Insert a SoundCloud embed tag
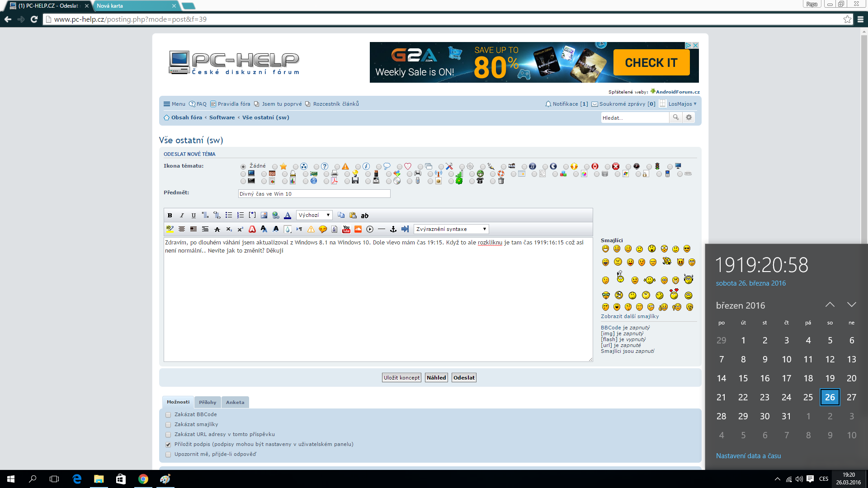This screenshot has height=488, width=868. pos(358,229)
